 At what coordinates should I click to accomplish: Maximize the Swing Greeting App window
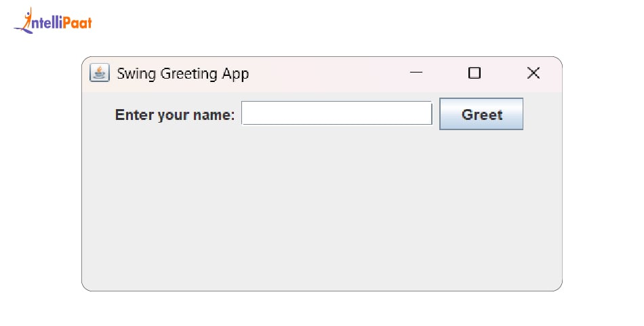point(475,73)
